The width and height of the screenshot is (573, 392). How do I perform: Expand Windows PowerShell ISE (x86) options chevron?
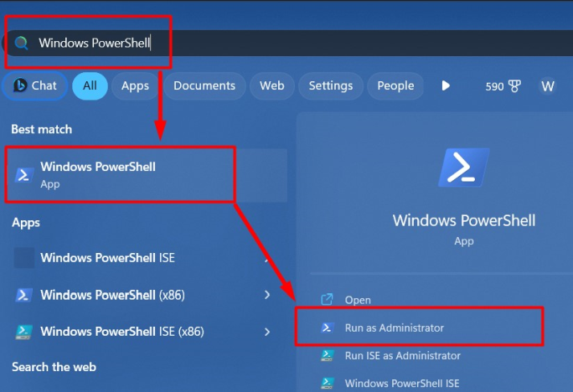click(x=267, y=332)
